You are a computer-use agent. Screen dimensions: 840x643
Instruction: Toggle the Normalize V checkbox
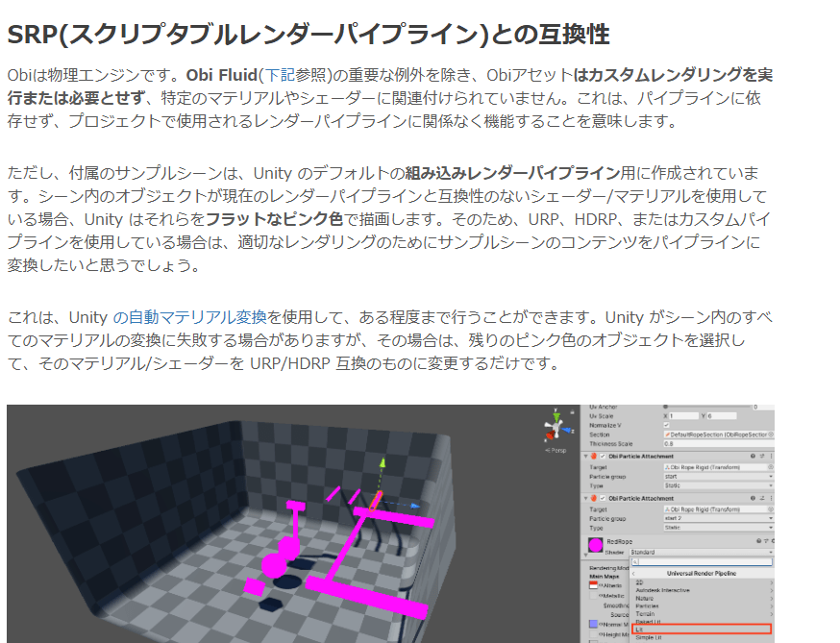click(x=667, y=425)
